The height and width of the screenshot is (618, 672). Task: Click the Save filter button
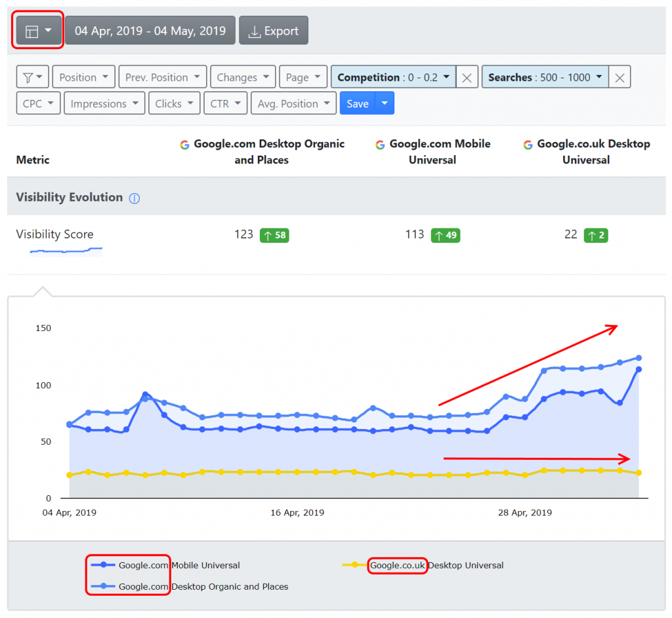click(x=358, y=103)
